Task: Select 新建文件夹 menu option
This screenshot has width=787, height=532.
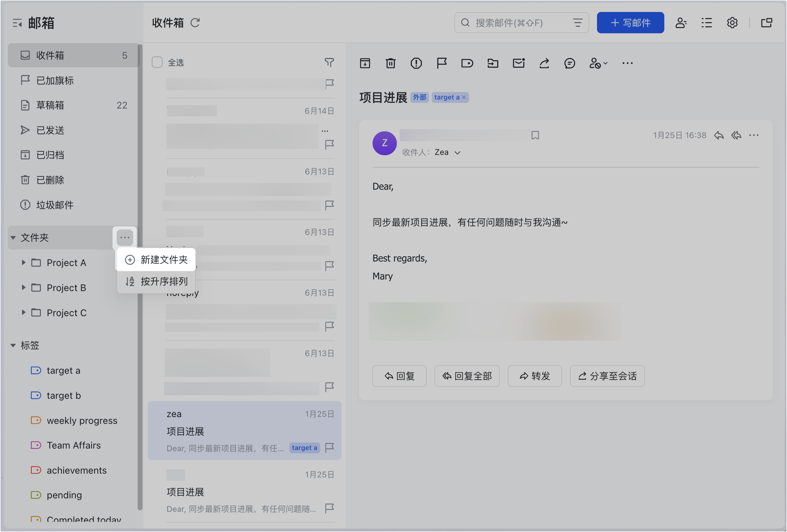Action: [x=156, y=260]
